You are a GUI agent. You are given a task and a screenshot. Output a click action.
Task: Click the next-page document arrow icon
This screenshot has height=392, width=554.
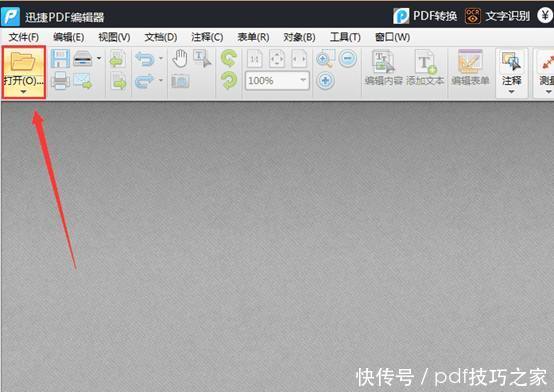(119, 82)
